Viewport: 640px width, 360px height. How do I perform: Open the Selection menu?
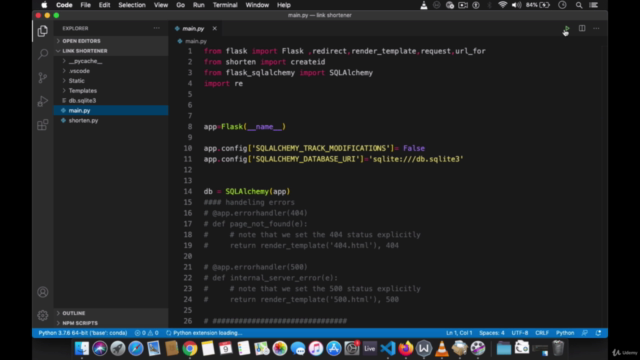click(132, 5)
